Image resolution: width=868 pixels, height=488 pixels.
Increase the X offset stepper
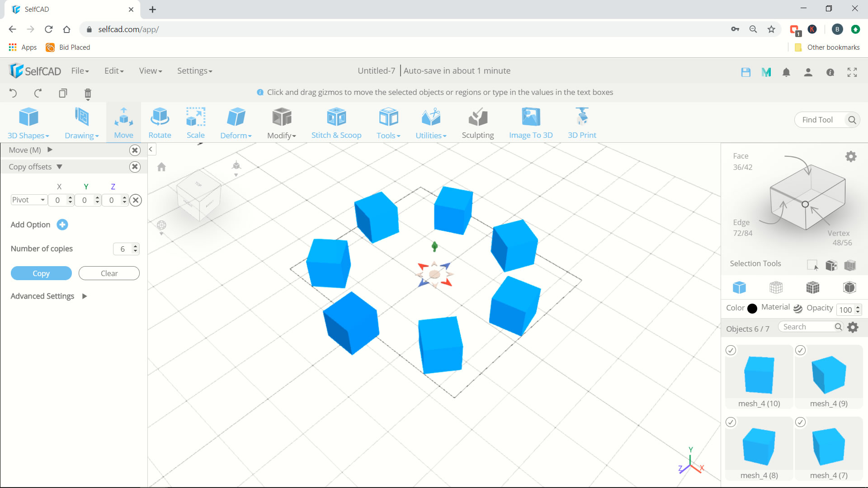[x=70, y=197]
